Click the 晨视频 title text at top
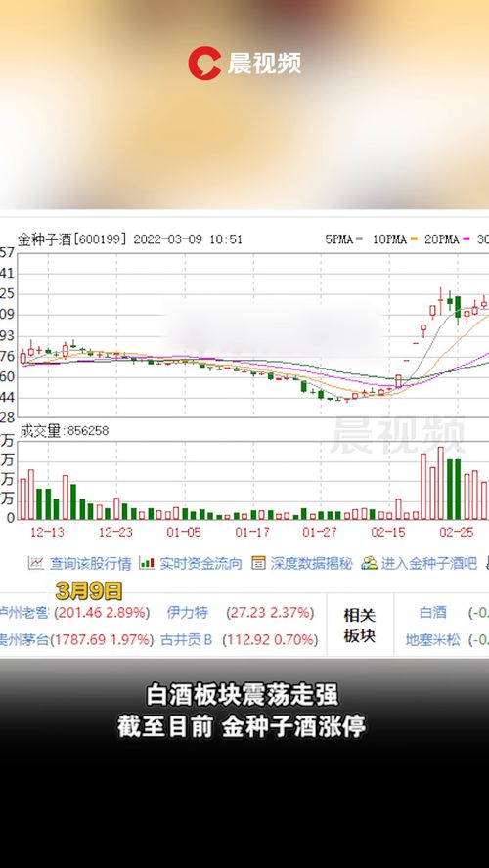This screenshot has height=868, width=489. coord(265,64)
